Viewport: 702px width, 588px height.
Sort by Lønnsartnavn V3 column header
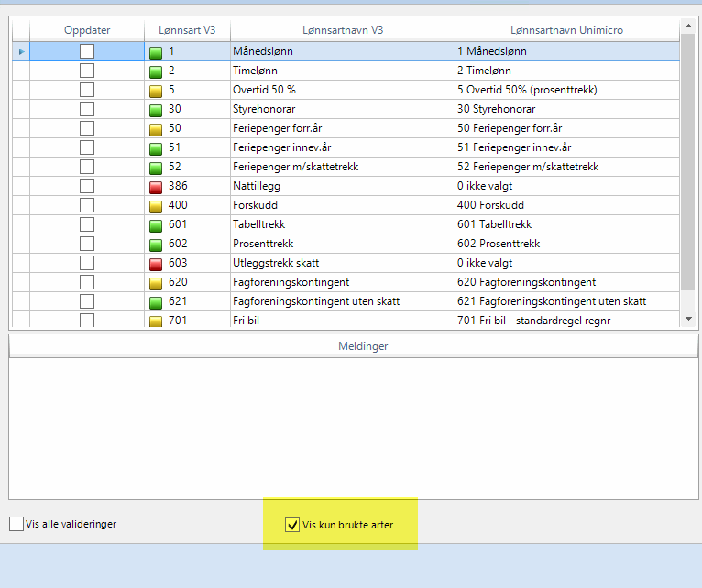tap(343, 30)
